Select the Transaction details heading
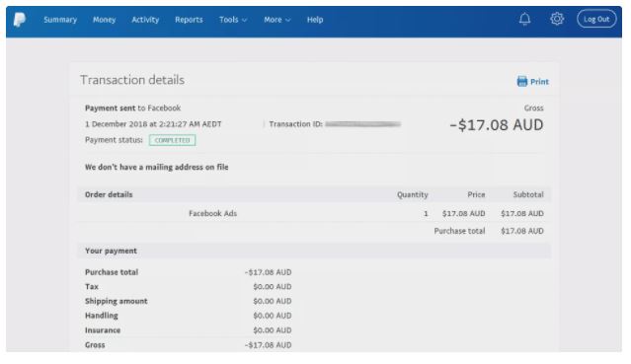631x364 pixels. [132, 80]
